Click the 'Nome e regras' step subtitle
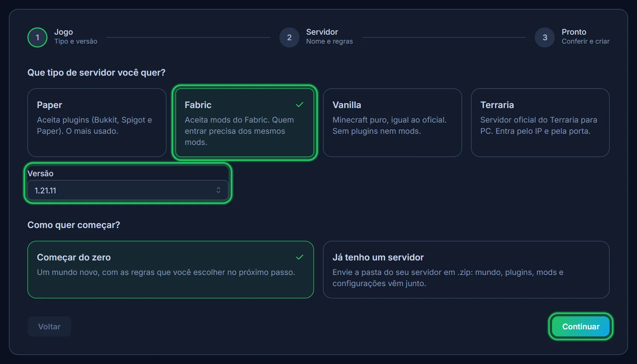The image size is (637, 364). tap(329, 41)
